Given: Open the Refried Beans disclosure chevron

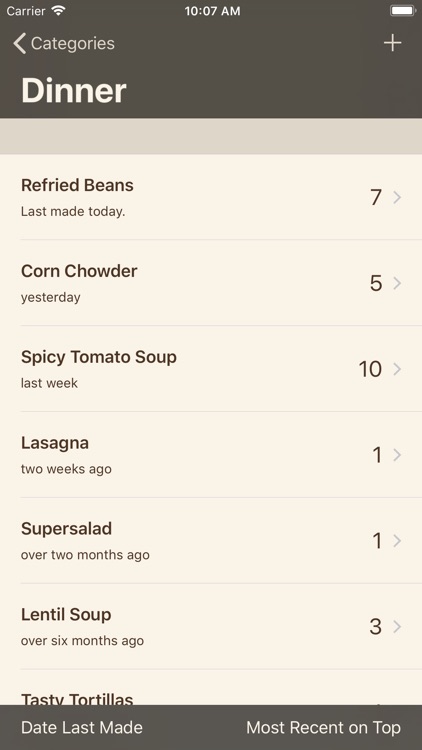Looking at the screenshot, I should click(397, 197).
